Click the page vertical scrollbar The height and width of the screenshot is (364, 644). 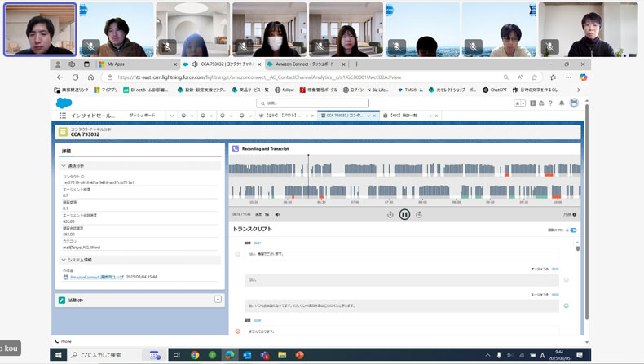[587, 212]
